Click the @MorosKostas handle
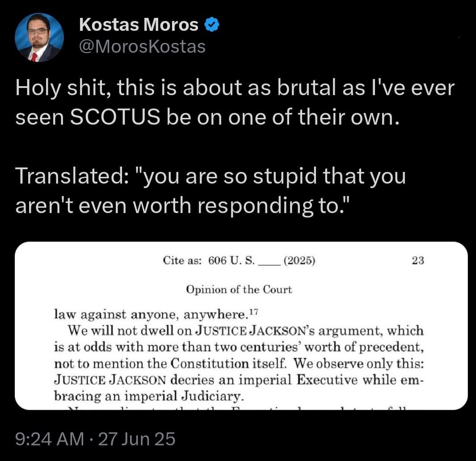Image resolution: width=476 pixels, height=461 pixels. 142,46
